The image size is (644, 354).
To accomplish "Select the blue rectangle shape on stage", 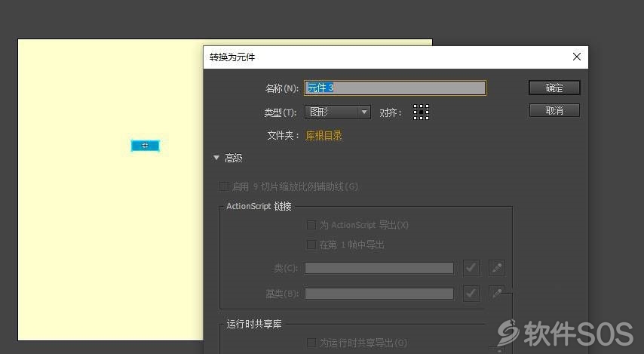I will [x=145, y=146].
